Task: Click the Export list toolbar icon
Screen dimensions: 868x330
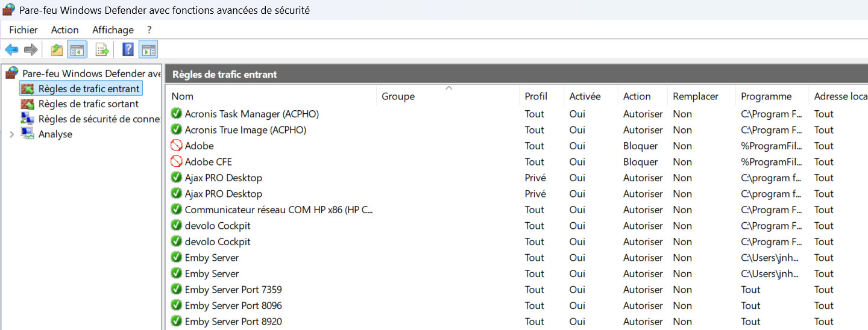Action: tap(102, 50)
